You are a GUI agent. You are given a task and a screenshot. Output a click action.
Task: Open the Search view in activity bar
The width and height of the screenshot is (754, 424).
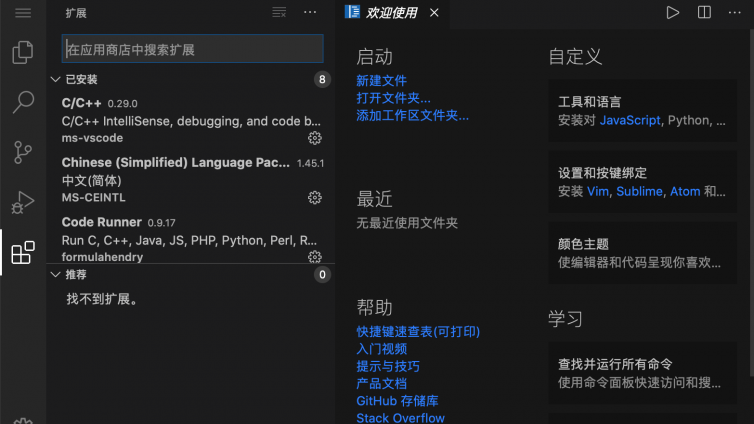[x=23, y=102]
